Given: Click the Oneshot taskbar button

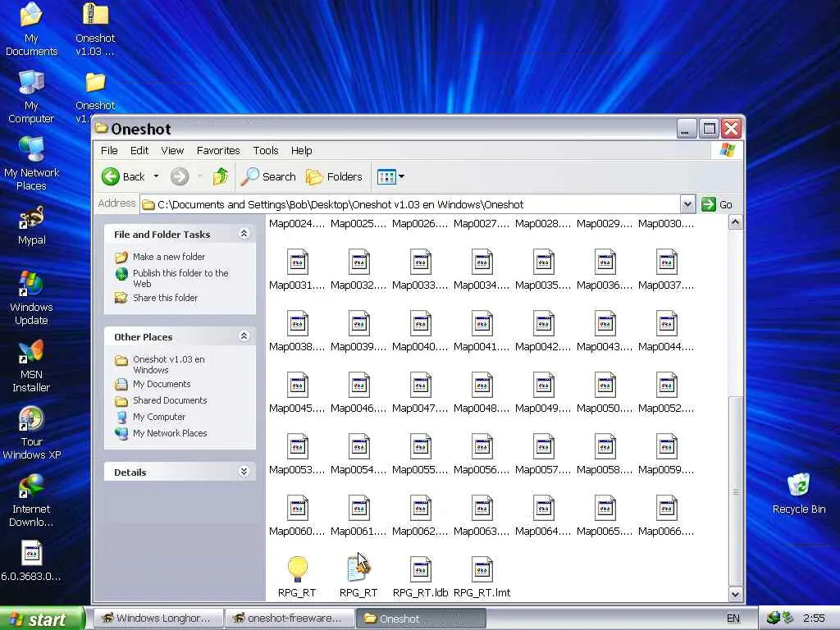Looking at the screenshot, I should (x=421, y=619).
